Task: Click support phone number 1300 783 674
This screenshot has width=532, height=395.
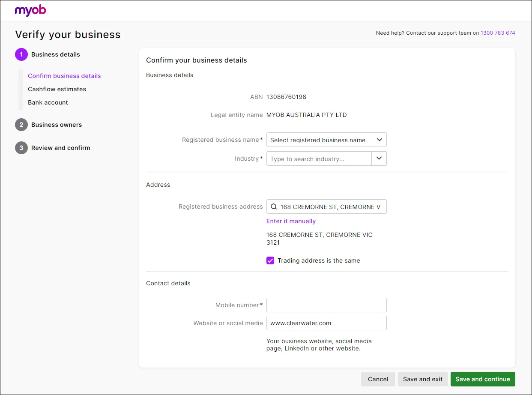Action: click(x=498, y=33)
